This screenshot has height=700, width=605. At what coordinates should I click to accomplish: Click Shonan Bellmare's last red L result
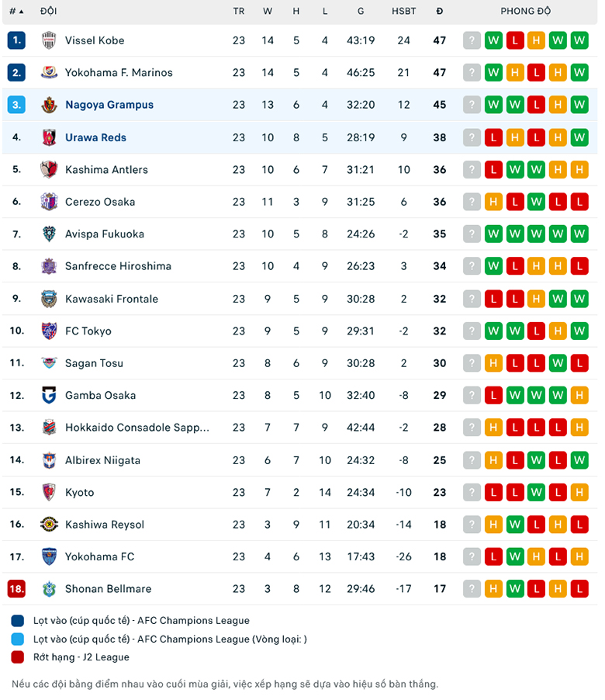pyautogui.click(x=579, y=589)
